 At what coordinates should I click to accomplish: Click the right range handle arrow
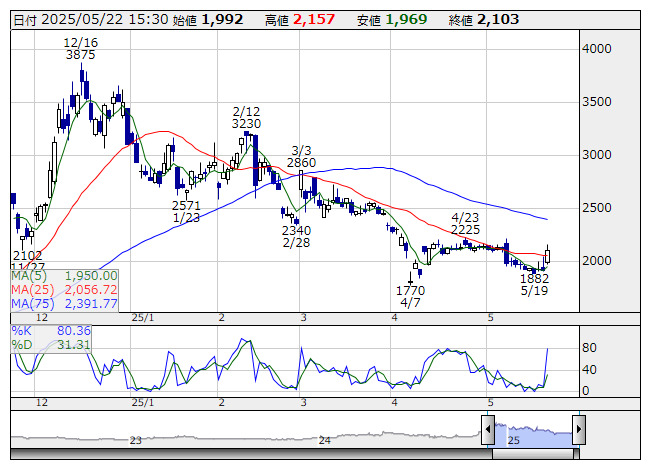pos(579,429)
